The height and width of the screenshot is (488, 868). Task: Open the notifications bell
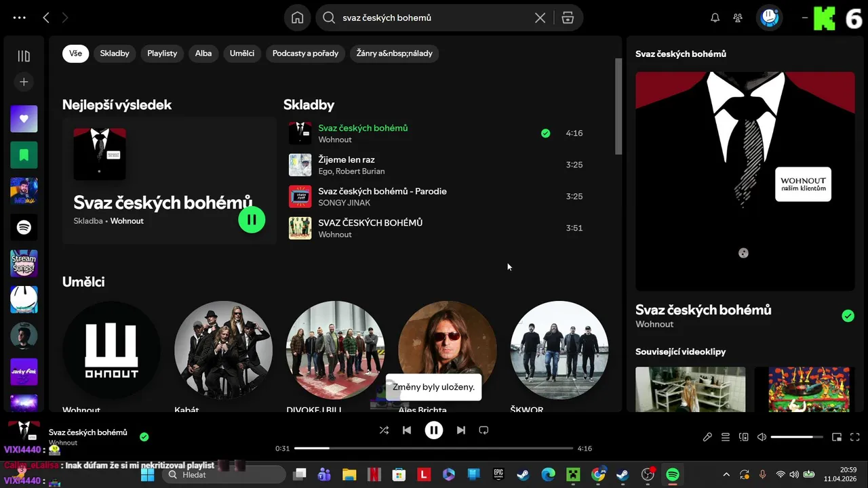pyautogui.click(x=715, y=18)
